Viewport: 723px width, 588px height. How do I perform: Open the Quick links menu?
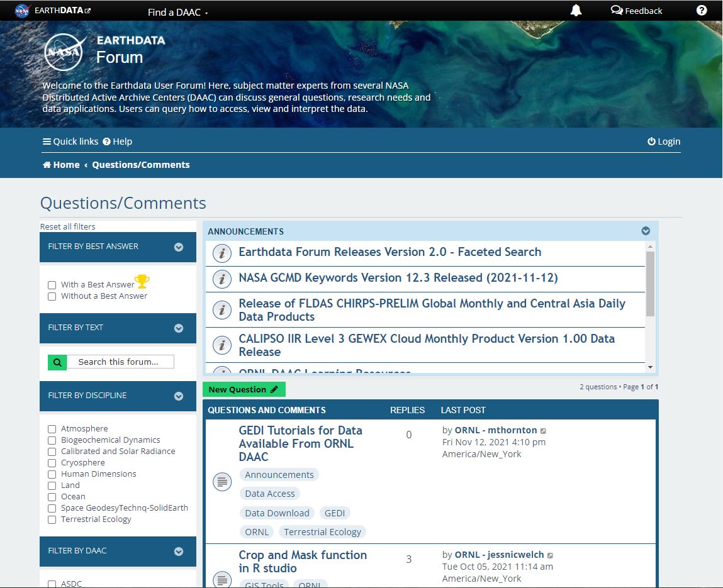70,141
